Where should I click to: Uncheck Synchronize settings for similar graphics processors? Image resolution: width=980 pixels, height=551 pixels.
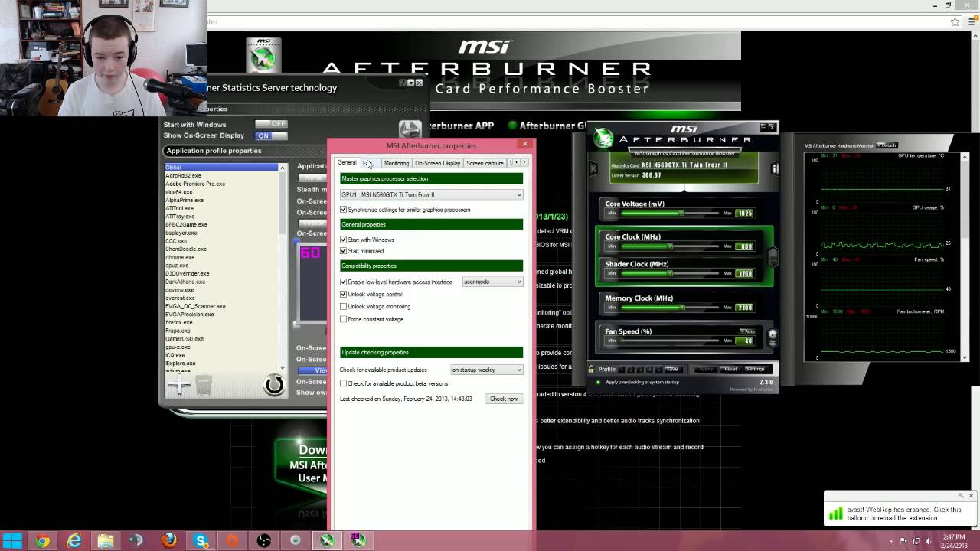344,210
